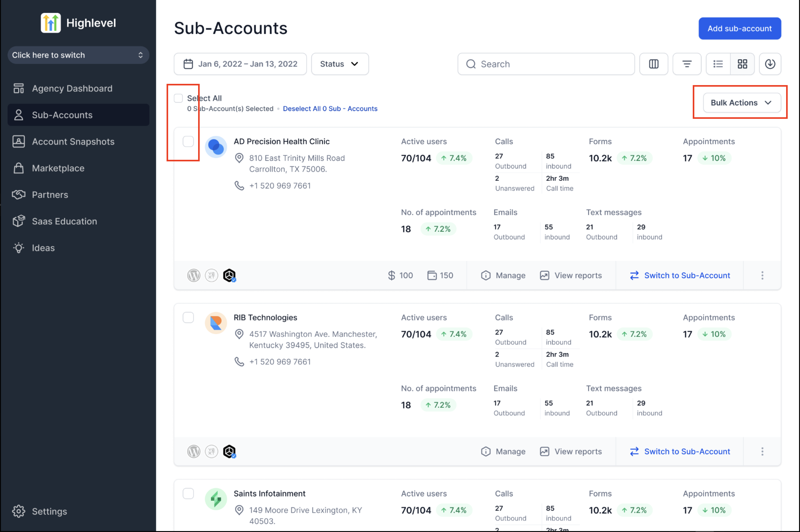Click into the Search field
Image resolution: width=800 pixels, height=532 pixels.
[550, 64]
